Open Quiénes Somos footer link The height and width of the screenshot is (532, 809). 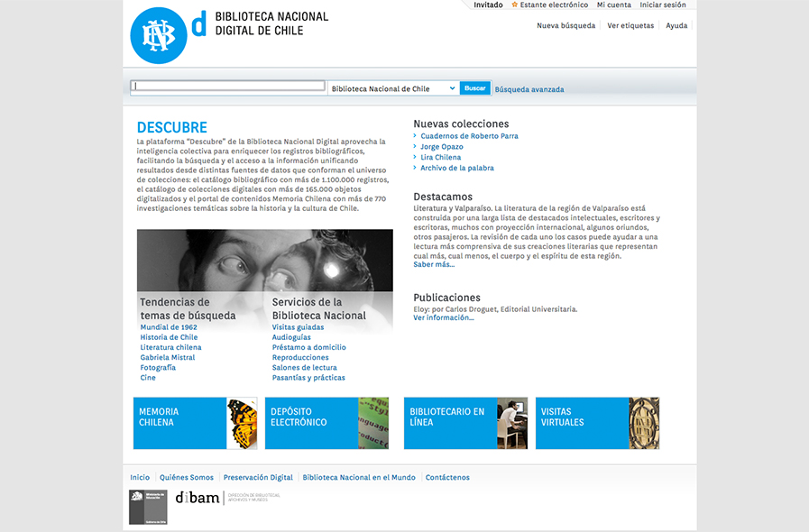tap(187, 477)
